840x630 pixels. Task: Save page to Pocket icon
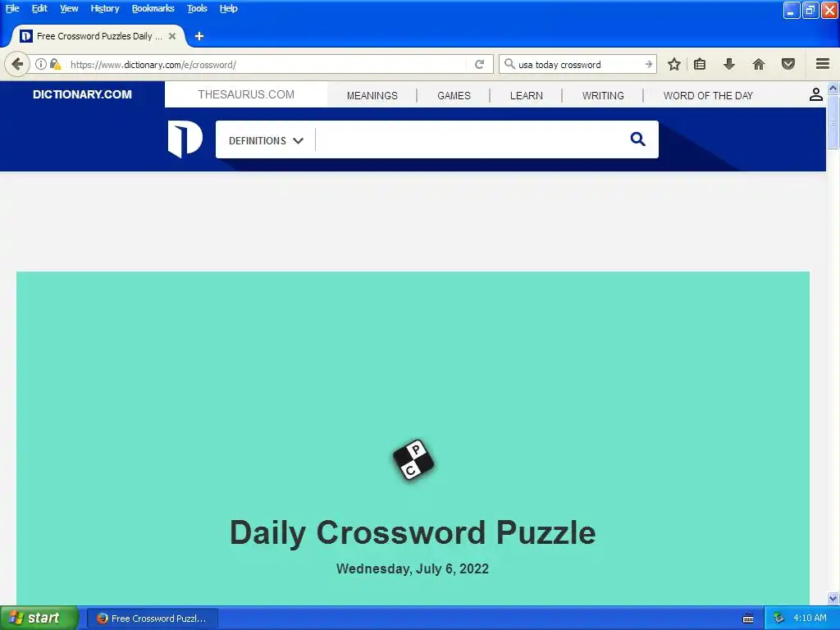(788, 64)
